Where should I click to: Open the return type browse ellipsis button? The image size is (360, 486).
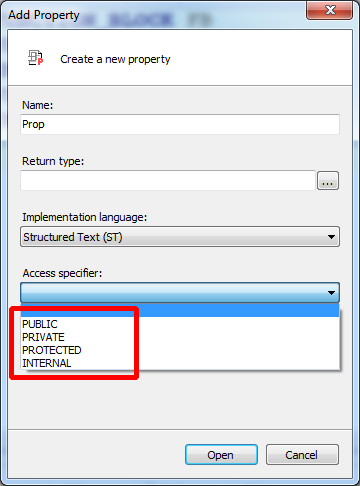[x=328, y=181]
